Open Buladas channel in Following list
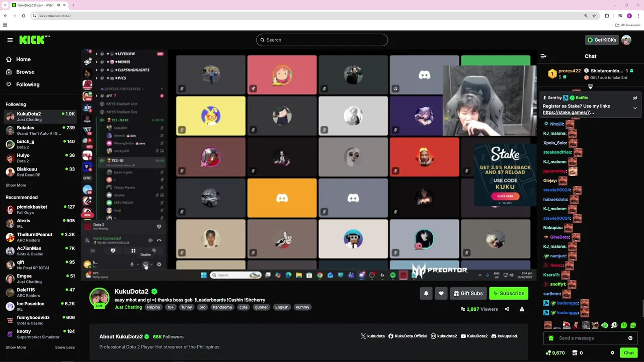Image resolution: width=644 pixels, height=362 pixels. (x=40, y=130)
